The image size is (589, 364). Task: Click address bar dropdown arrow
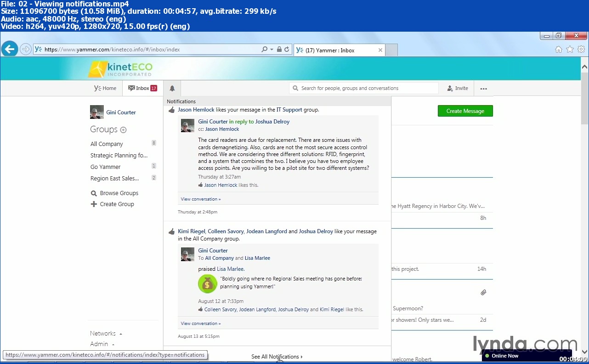[x=272, y=50]
